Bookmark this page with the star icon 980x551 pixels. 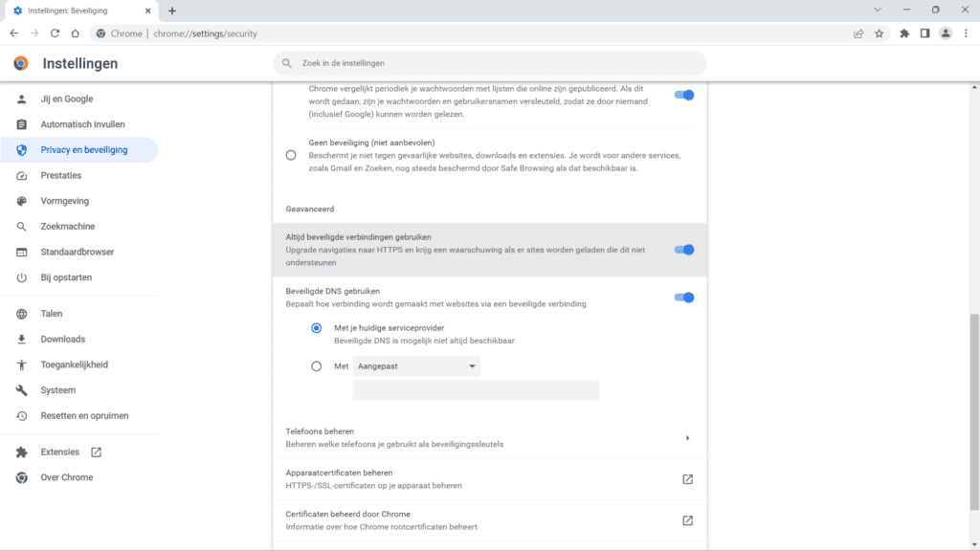click(x=879, y=33)
